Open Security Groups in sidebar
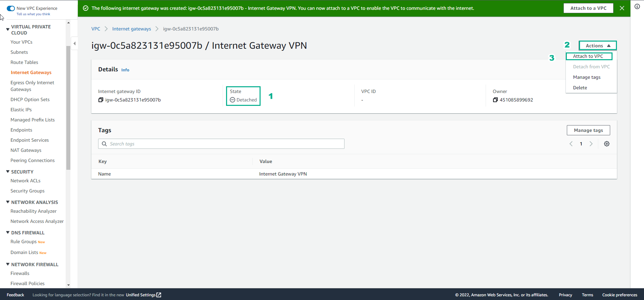 (x=27, y=191)
